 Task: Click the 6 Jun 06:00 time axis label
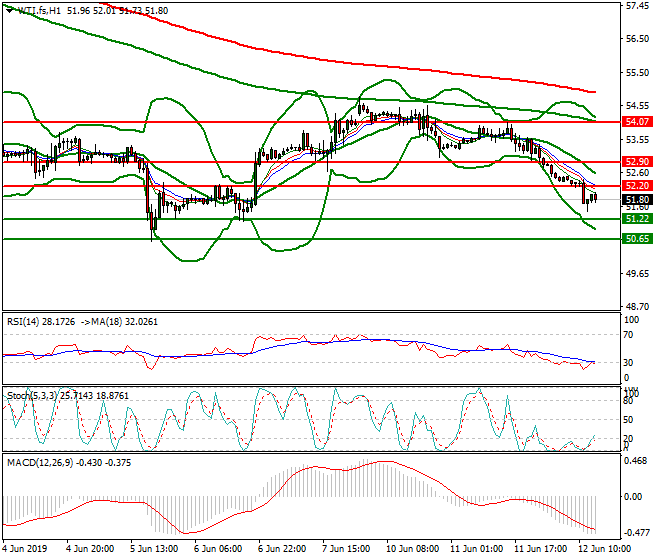pyautogui.click(x=218, y=549)
